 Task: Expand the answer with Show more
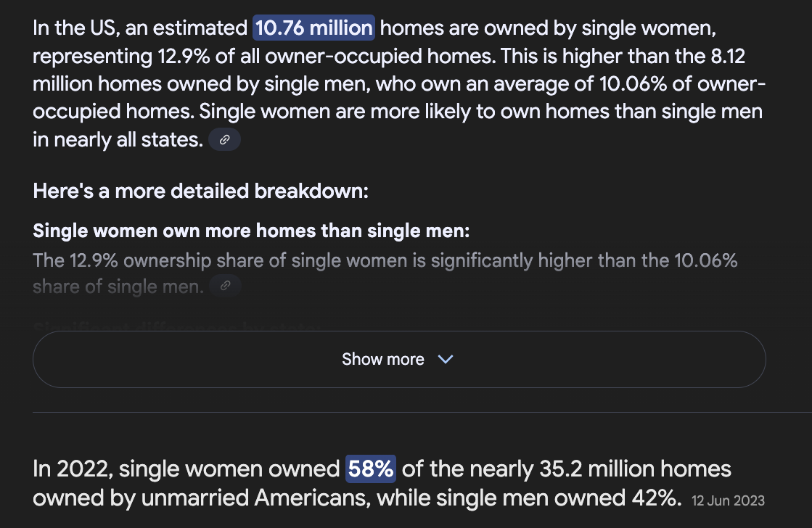point(399,359)
